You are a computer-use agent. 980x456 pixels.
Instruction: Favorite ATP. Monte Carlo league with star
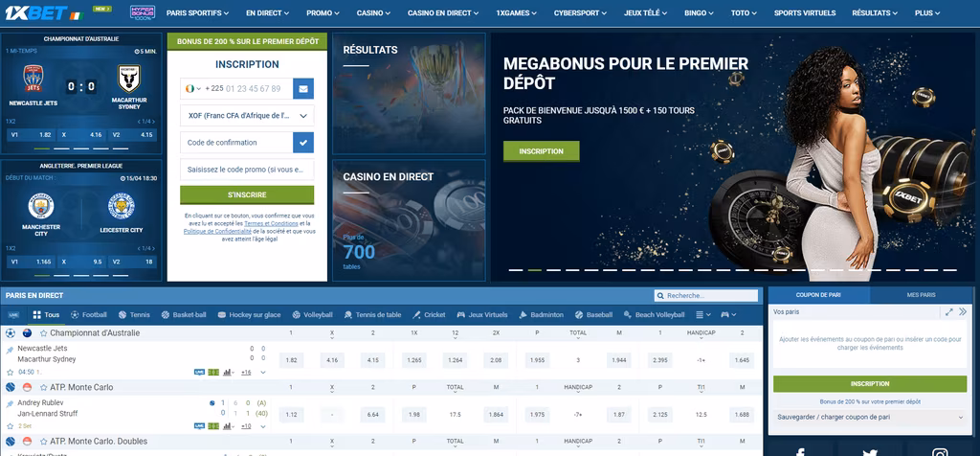point(44,387)
